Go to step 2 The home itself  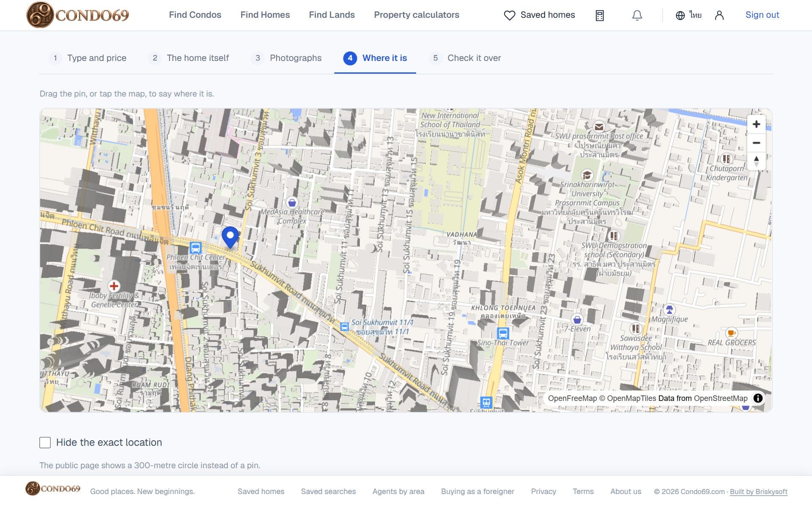[189, 58]
